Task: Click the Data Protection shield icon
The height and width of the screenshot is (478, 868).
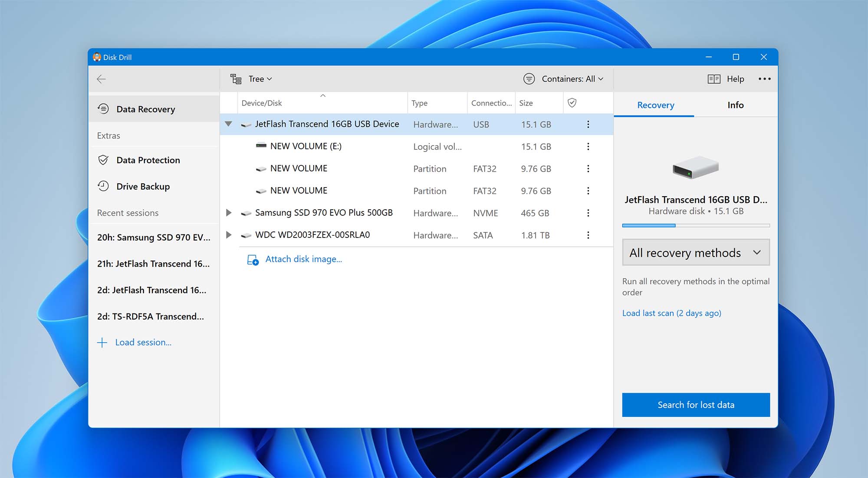Action: 103,159
